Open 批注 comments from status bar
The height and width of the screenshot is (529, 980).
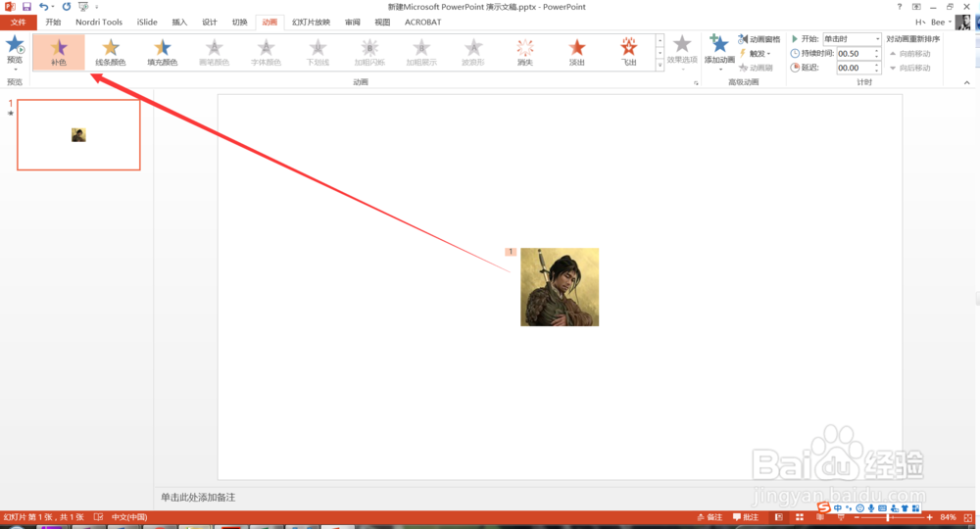click(746, 517)
